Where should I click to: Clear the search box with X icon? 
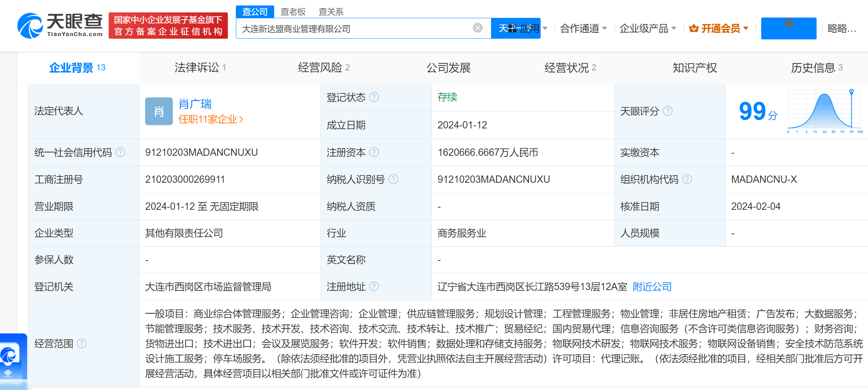pos(477,28)
